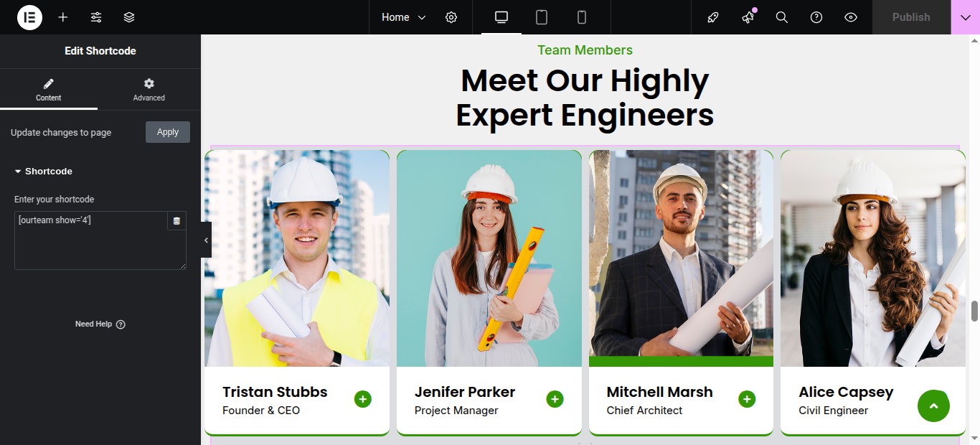Click the Add Element plus icon
Viewport: 980px width, 445px height.
click(x=63, y=17)
